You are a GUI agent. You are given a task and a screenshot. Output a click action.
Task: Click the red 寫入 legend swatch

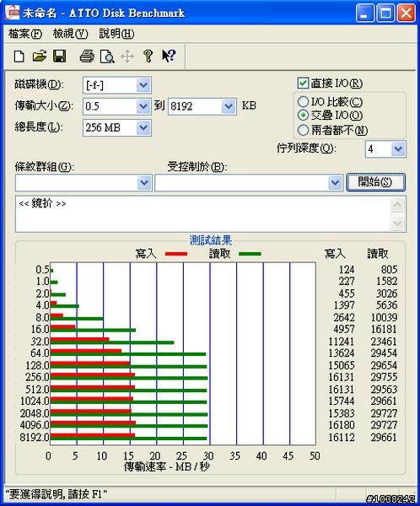coord(176,254)
